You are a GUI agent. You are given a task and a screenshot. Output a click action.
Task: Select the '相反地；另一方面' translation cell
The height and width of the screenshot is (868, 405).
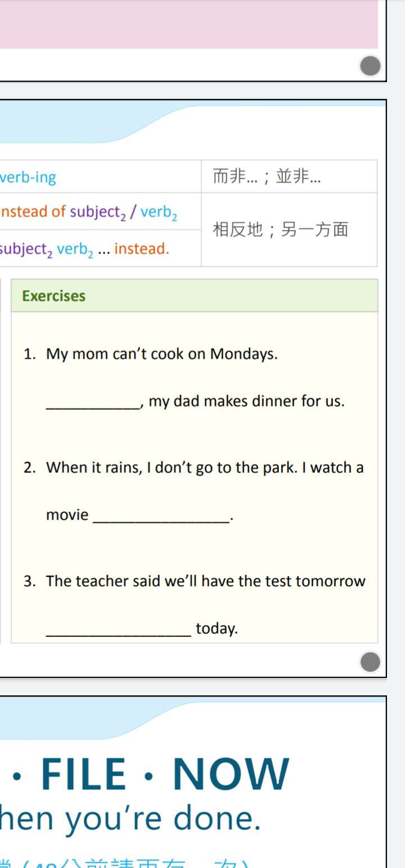(x=289, y=230)
